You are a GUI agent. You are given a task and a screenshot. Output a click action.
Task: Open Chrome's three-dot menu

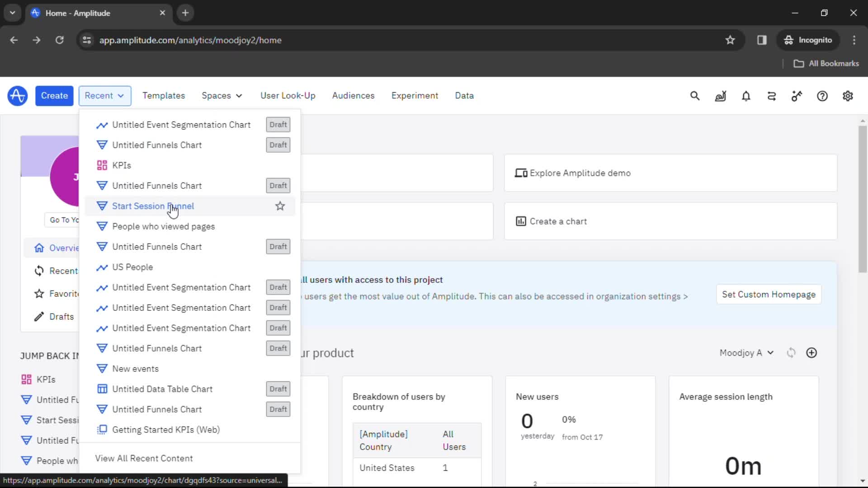pos(854,40)
